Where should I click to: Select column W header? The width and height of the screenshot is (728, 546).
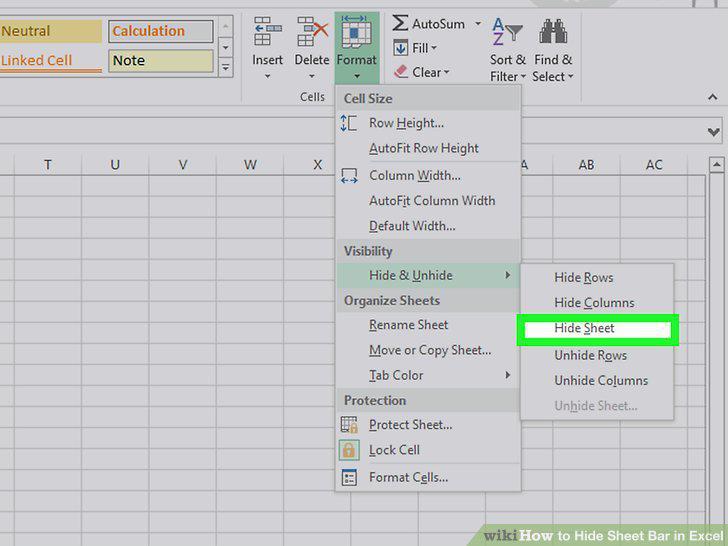[250, 165]
